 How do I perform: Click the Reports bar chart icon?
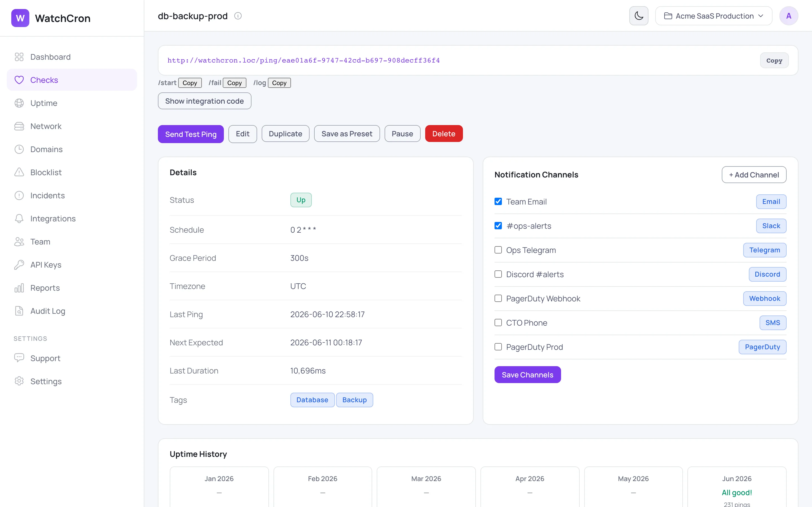pos(19,288)
